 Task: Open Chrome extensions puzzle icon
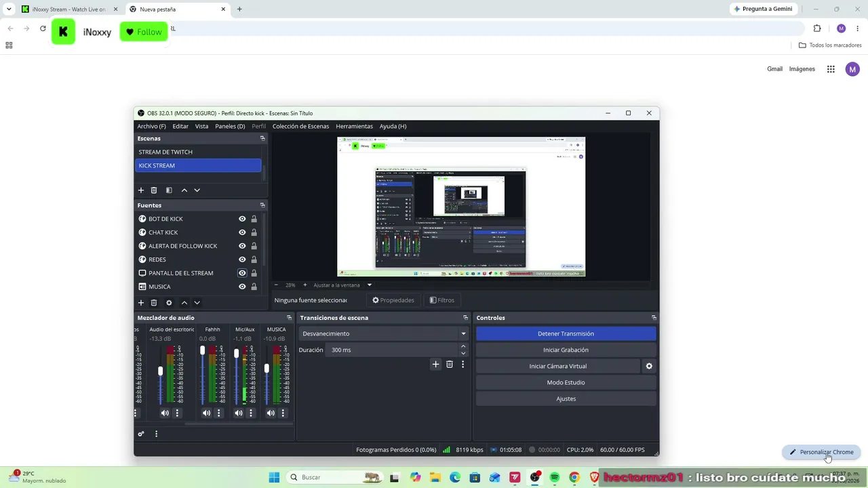tap(817, 28)
